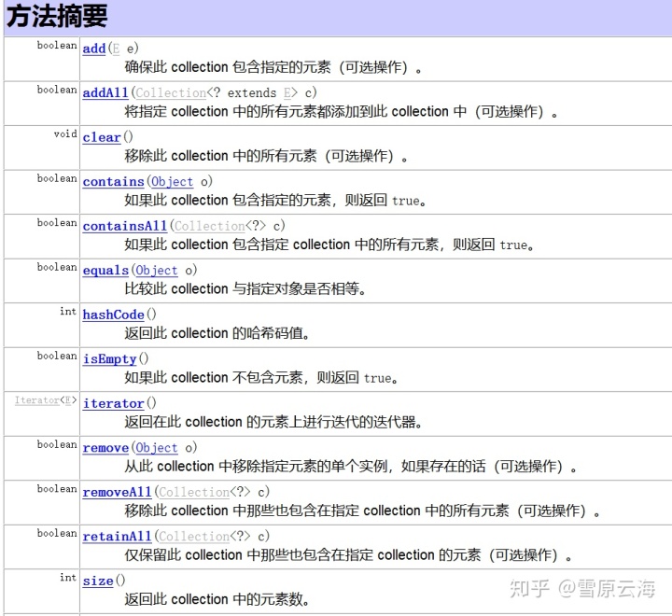The image size is (672, 616).
Task: Click the int return type of size
Action: 68,578
